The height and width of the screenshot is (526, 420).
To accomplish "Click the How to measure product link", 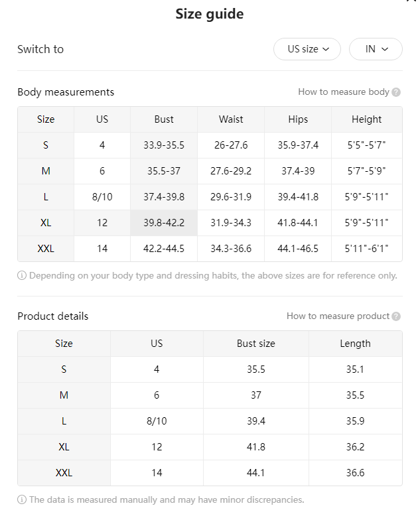I will pos(338,316).
